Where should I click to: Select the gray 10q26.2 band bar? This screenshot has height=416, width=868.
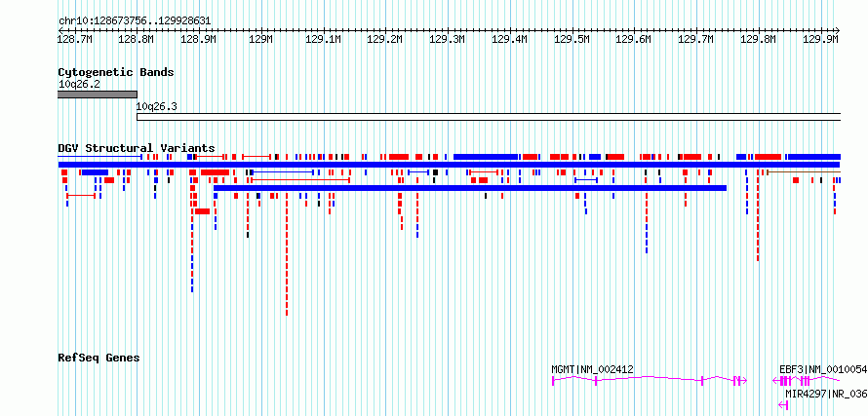point(98,95)
